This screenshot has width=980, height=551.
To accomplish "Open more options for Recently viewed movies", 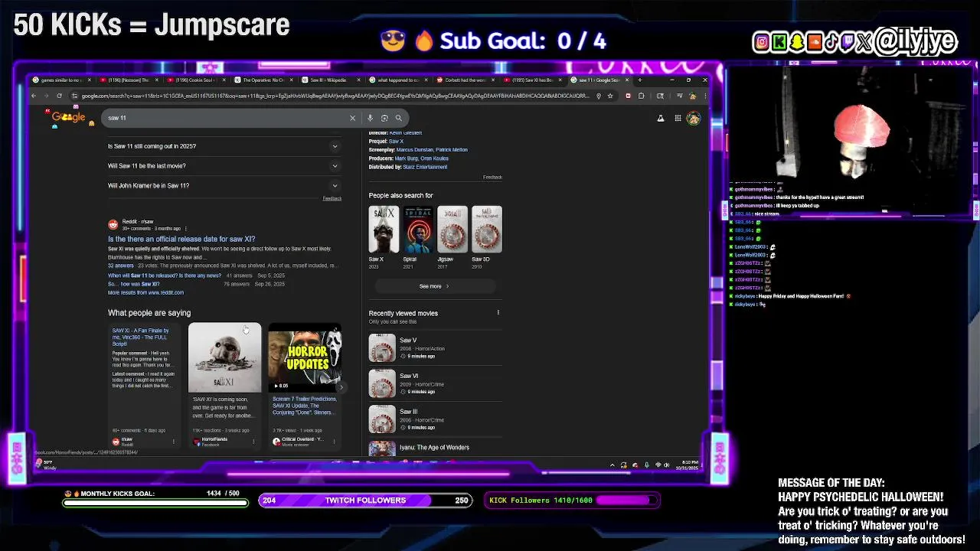I will (x=498, y=312).
